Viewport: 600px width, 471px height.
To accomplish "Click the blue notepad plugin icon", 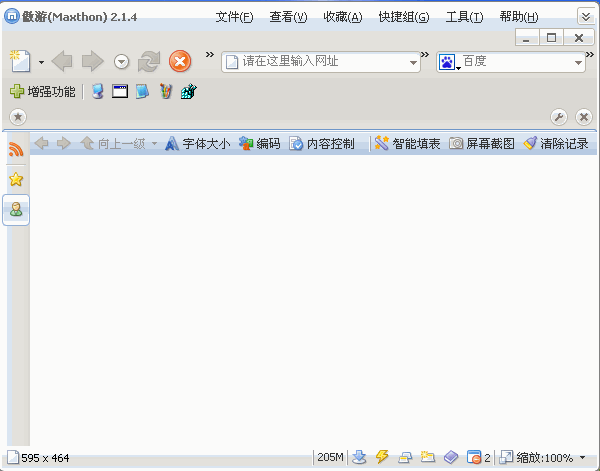I will click(142, 91).
